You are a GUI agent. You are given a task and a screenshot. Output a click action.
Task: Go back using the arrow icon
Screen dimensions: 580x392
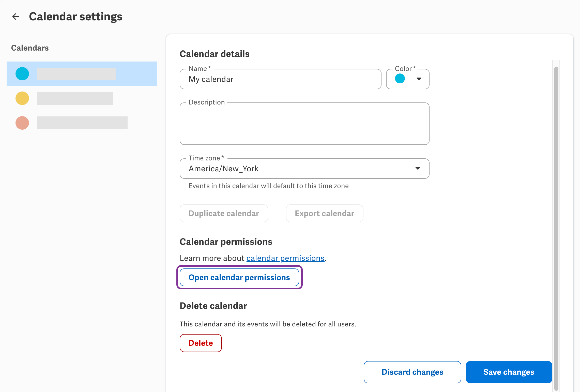16,17
